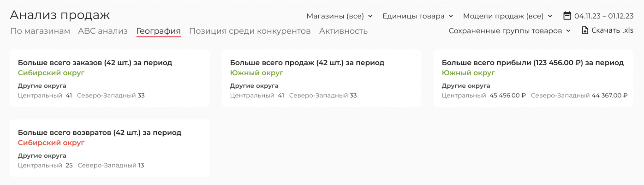Pick the date range 04.11.23 – 01.12.23
Image resolution: width=644 pixels, height=185 pixels.
point(604,16)
